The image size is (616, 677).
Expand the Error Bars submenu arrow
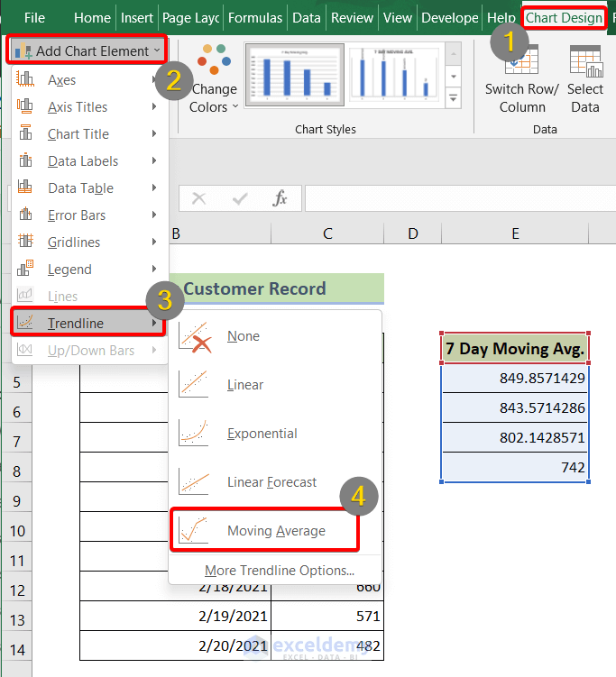click(x=154, y=215)
